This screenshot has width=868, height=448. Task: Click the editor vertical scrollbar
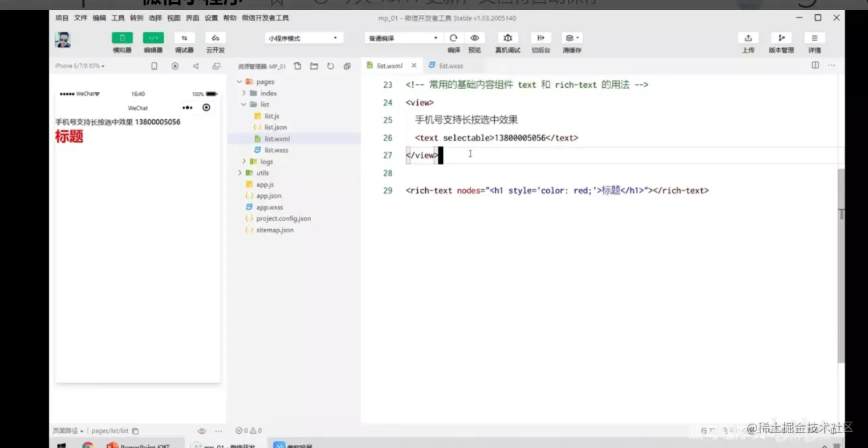coord(841,266)
